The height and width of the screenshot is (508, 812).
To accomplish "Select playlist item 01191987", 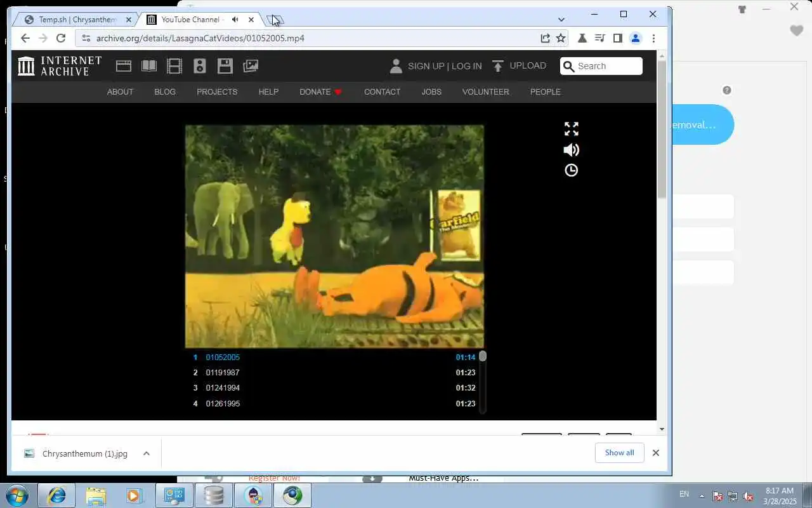I will (x=334, y=373).
